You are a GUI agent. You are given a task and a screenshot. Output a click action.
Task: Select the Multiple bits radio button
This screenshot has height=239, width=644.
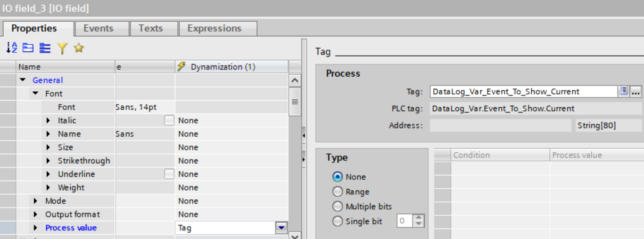click(x=338, y=207)
